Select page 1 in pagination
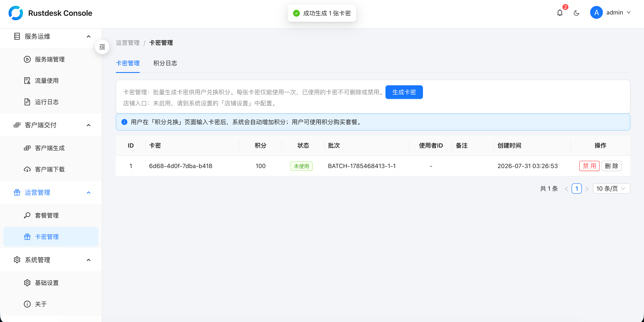This screenshot has width=644, height=322. tap(576, 189)
